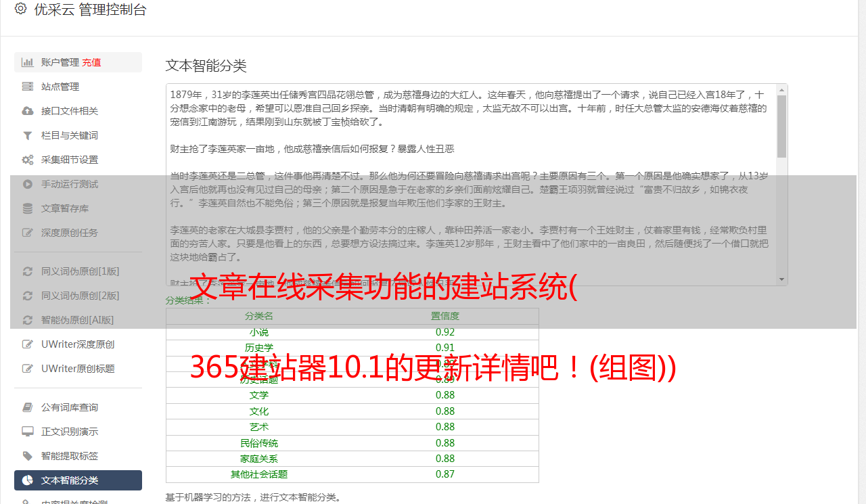Click the cloud upload icon for 接口文件相关
Image resolution: width=866 pixels, height=504 pixels.
[28, 111]
